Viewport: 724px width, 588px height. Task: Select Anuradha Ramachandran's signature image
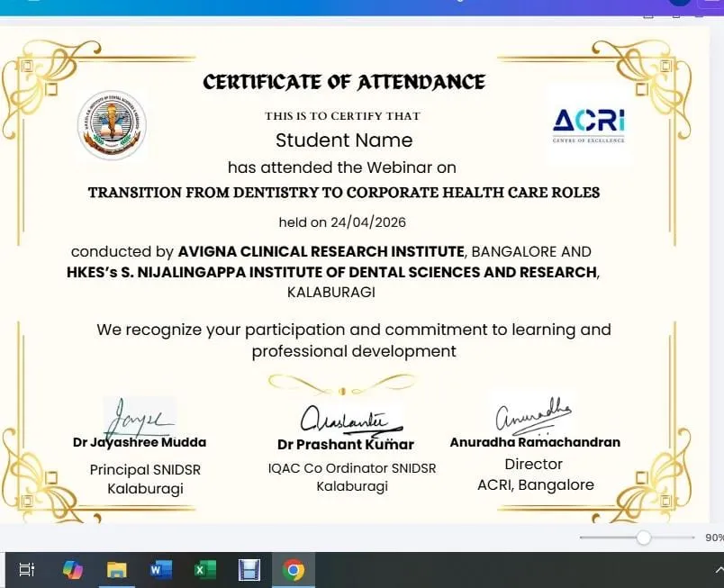point(533,414)
